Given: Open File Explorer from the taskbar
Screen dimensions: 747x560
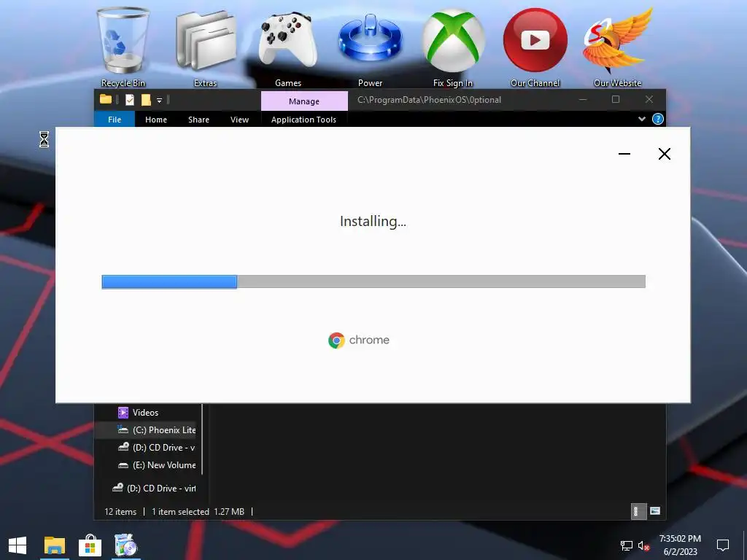Looking at the screenshot, I should (x=54, y=545).
